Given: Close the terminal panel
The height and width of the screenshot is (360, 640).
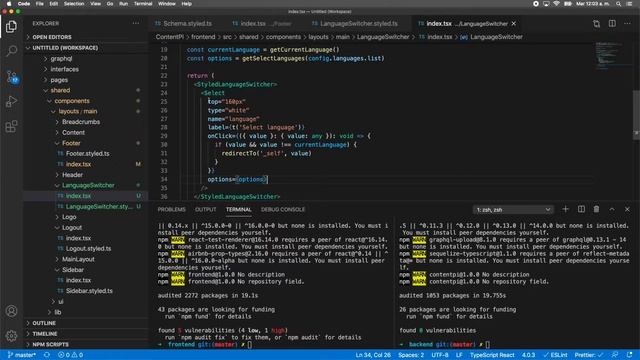Looking at the screenshot, I should pyautogui.click(x=627, y=209).
